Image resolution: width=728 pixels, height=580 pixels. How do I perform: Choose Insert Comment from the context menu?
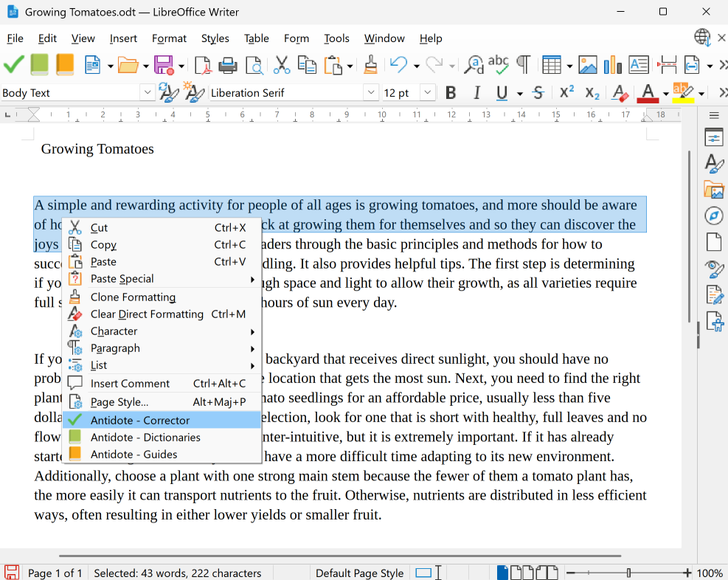(x=130, y=384)
